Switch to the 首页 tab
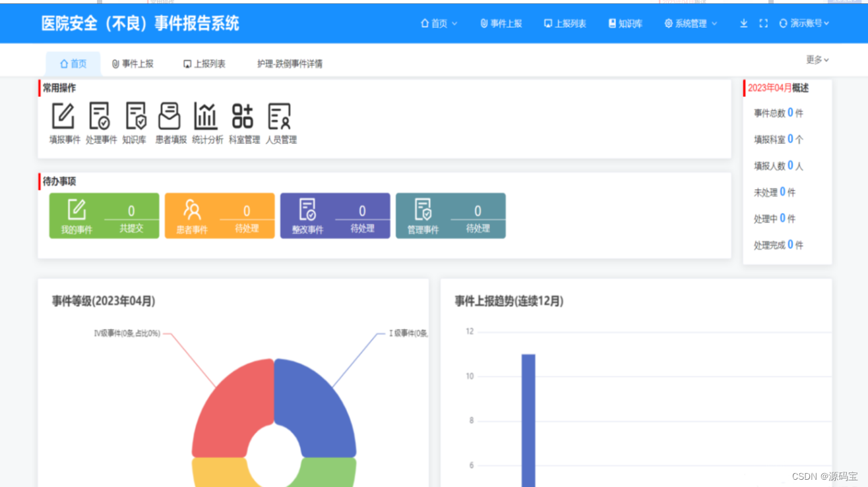 [x=73, y=64]
